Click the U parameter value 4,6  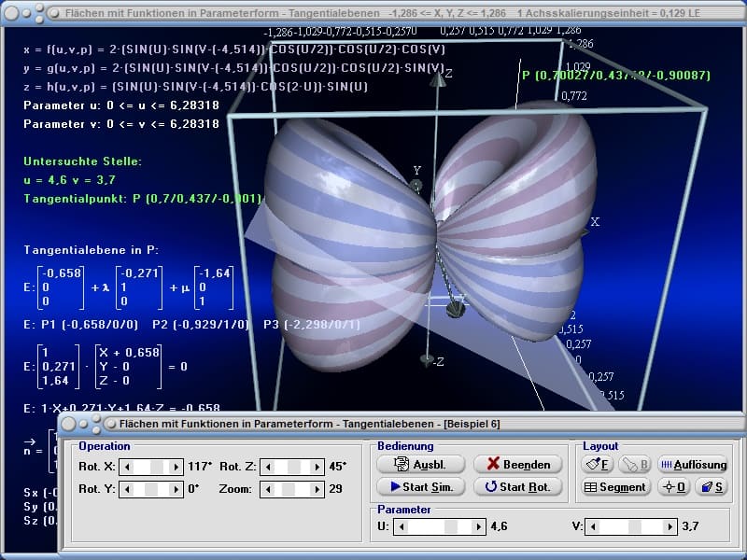click(x=499, y=526)
